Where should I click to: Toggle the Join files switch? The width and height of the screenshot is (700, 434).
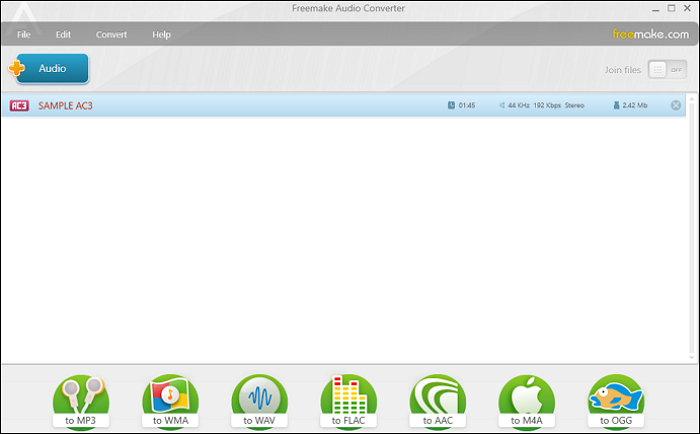tap(667, 69)
